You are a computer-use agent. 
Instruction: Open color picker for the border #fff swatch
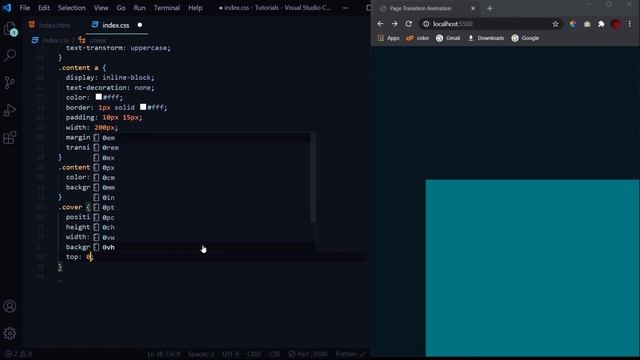click(143, 107)
